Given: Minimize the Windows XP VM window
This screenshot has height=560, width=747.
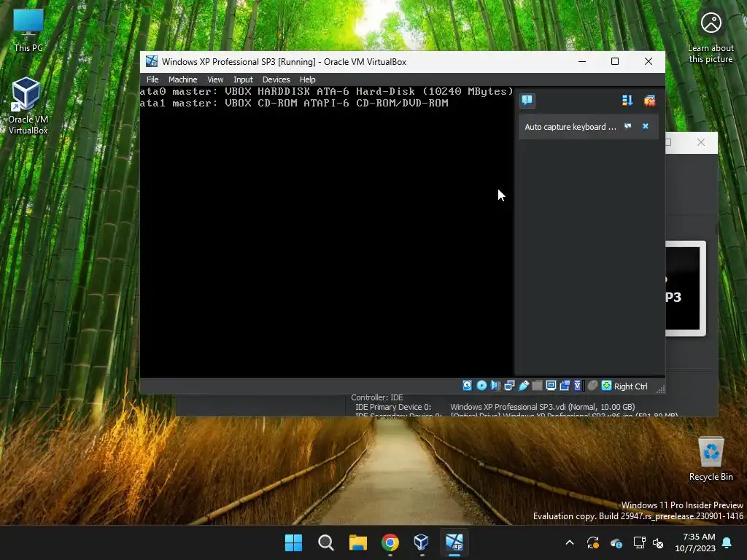Looking at the screenshot, I should (582, 61).
